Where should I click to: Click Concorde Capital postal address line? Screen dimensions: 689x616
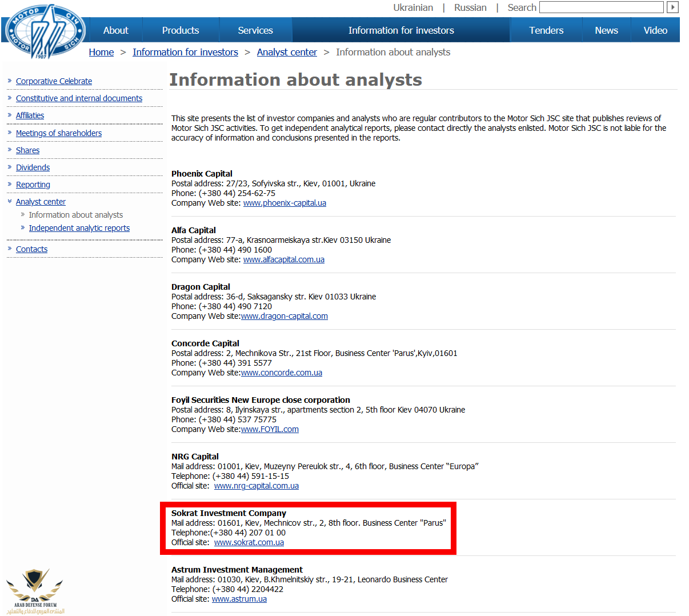coord(314,353)
